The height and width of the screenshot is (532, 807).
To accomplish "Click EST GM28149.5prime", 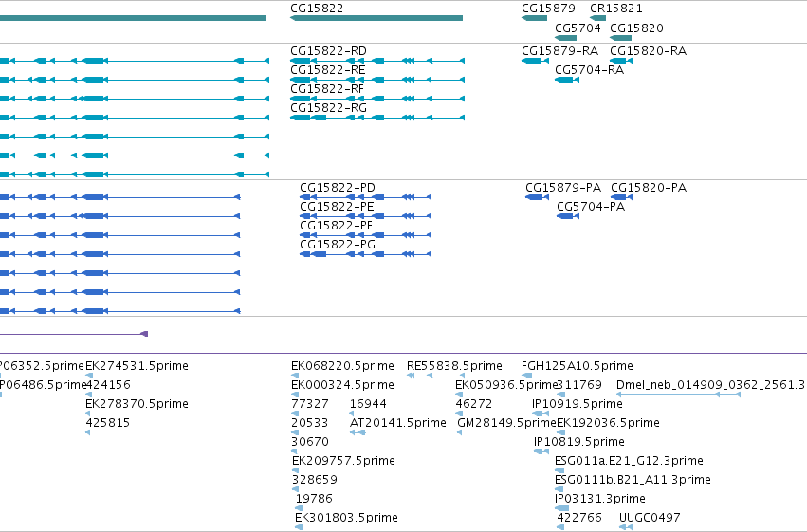I will (507, 423).
